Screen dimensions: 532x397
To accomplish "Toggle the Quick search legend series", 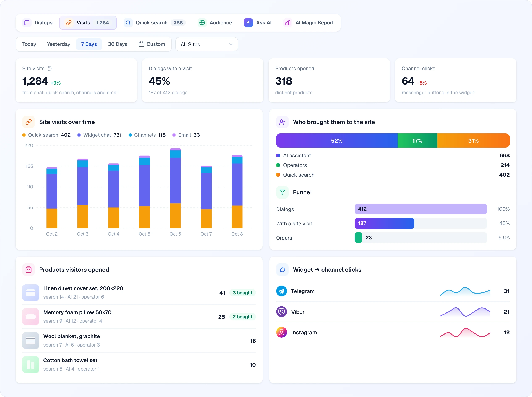I will point(46,135).
